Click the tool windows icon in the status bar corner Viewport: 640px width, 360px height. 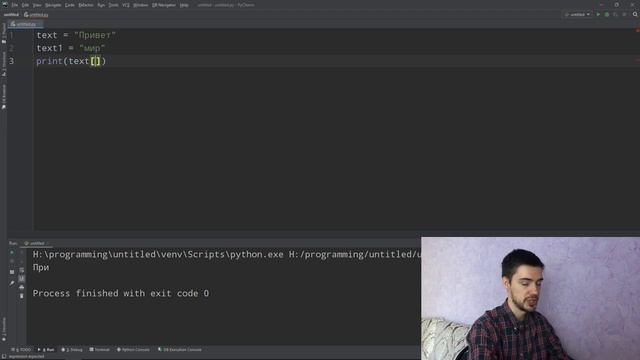(x=4, y=357)
